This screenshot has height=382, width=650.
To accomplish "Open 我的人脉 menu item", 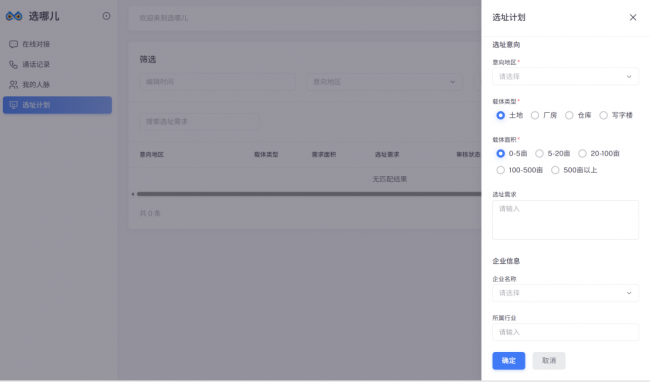I will point(57,85).
